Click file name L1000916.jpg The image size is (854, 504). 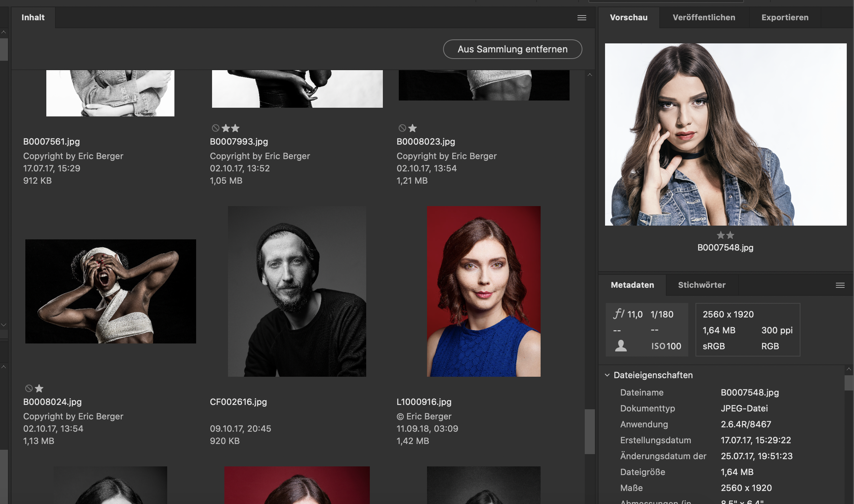[424, 402]
